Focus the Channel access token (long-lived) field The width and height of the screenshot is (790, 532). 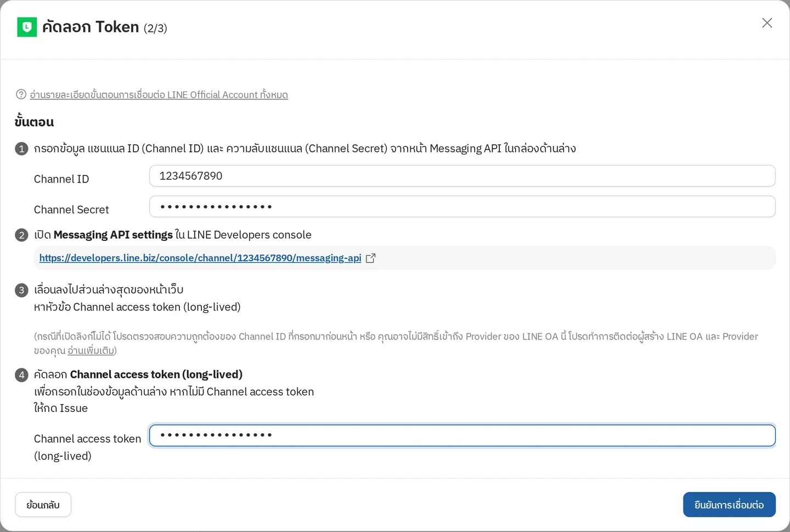pos(462,435)
